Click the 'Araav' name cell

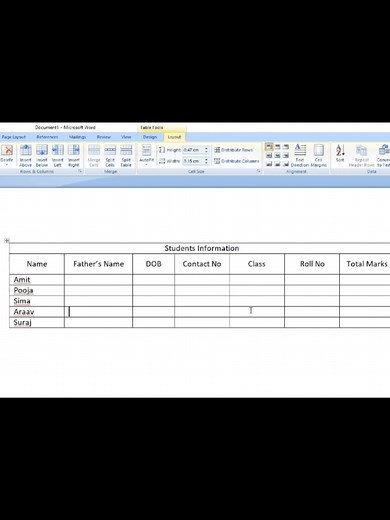click(37, 312)
